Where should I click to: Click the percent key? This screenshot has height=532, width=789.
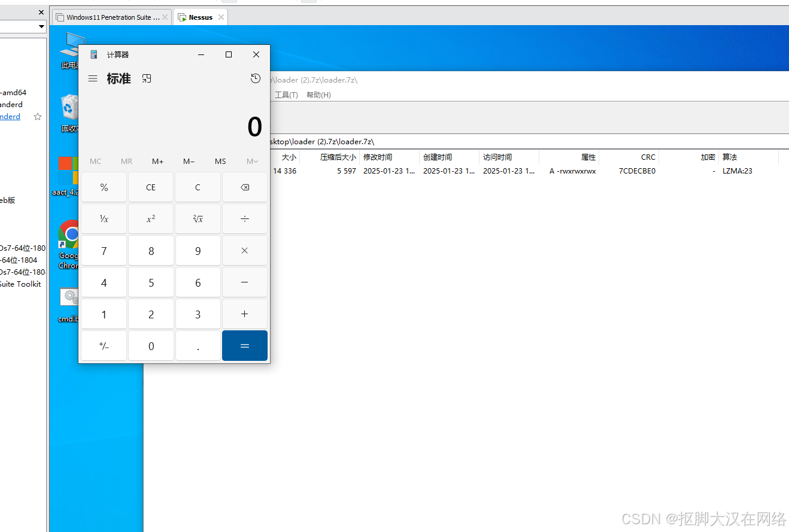104,187
